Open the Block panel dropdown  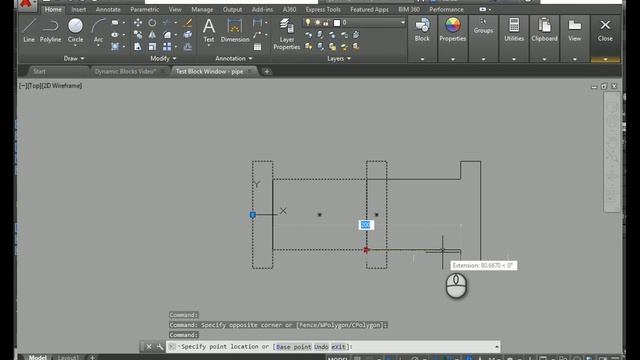click(422, 59)
